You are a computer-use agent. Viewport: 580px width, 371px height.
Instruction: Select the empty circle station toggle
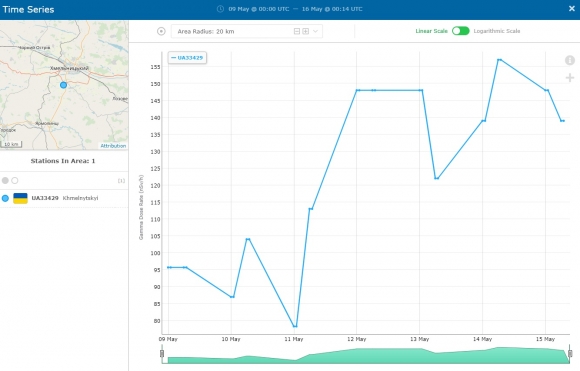point(15,181)
